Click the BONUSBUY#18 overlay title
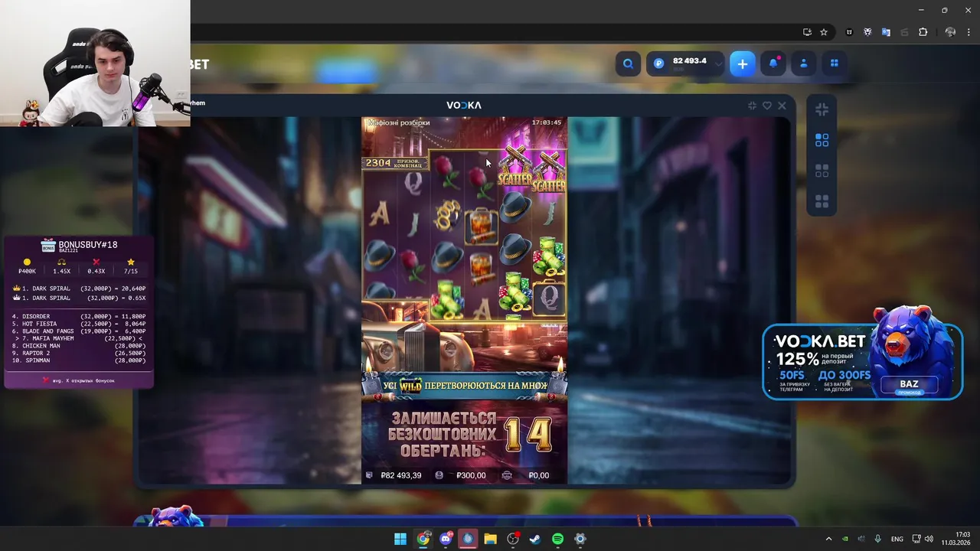 click(87, 245)
